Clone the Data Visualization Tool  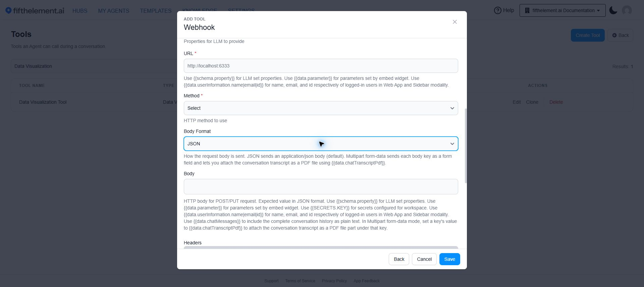532,102
